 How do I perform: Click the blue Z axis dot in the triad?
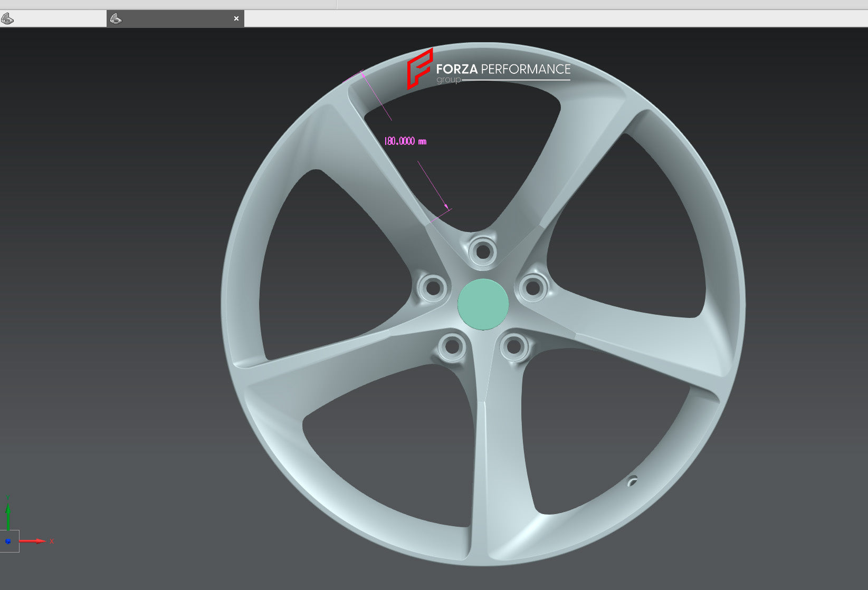coord(8,541)
